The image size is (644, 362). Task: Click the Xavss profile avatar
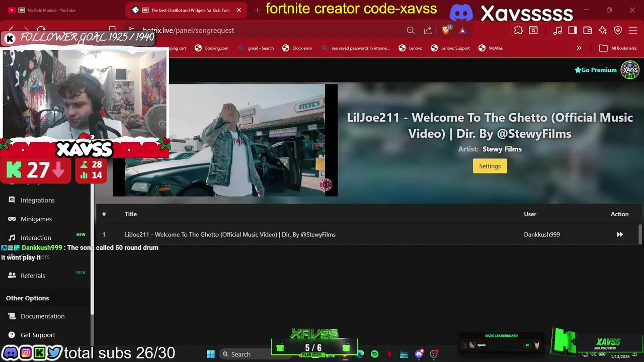(x=629, y=70)
